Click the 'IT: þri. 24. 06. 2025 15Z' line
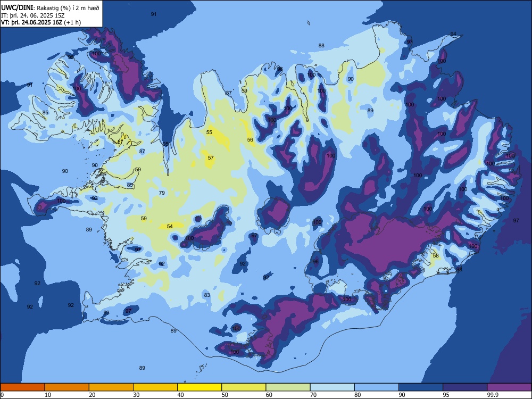This screenshot has width=532, height=399. pos(33,15)
